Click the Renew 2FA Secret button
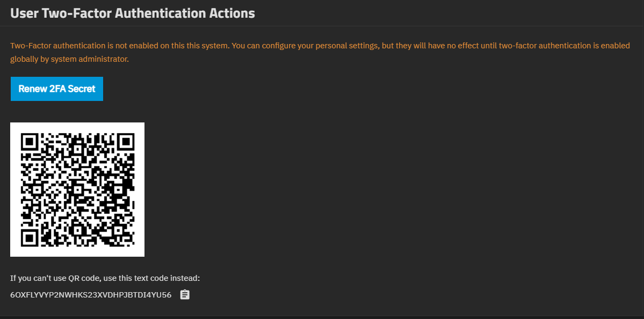 tap(57, 89)
